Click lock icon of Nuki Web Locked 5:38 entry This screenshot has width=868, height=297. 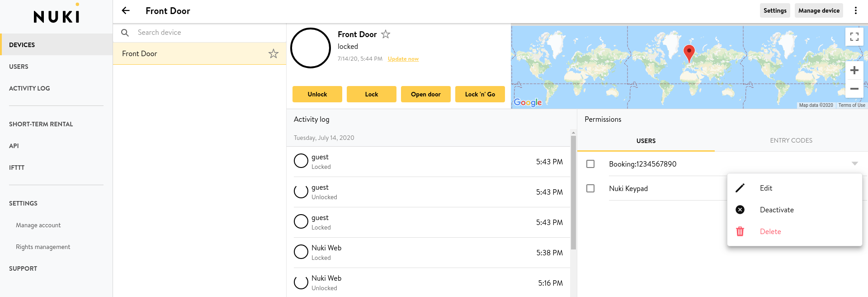[x=301, y=252]
